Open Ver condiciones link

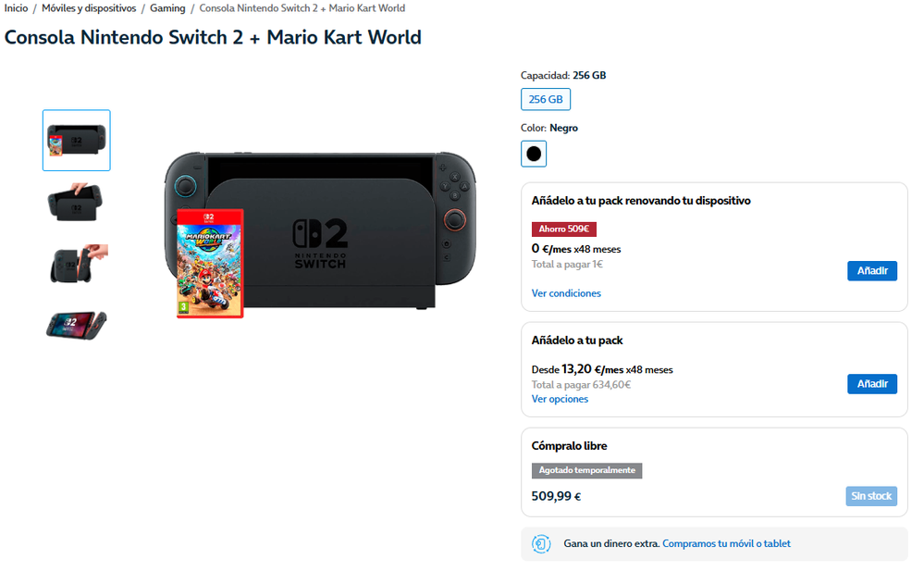[x=566, y=293]
